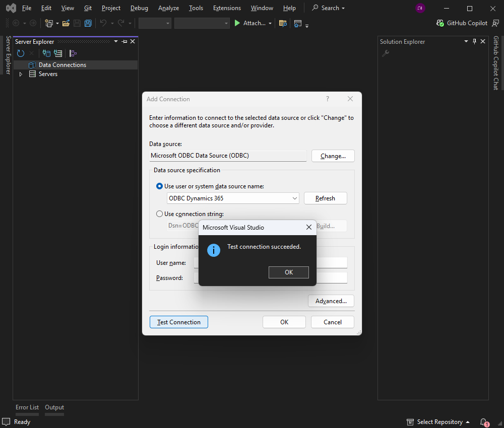
Task: Click the Open File folder icon
Action: pos(66,23)
